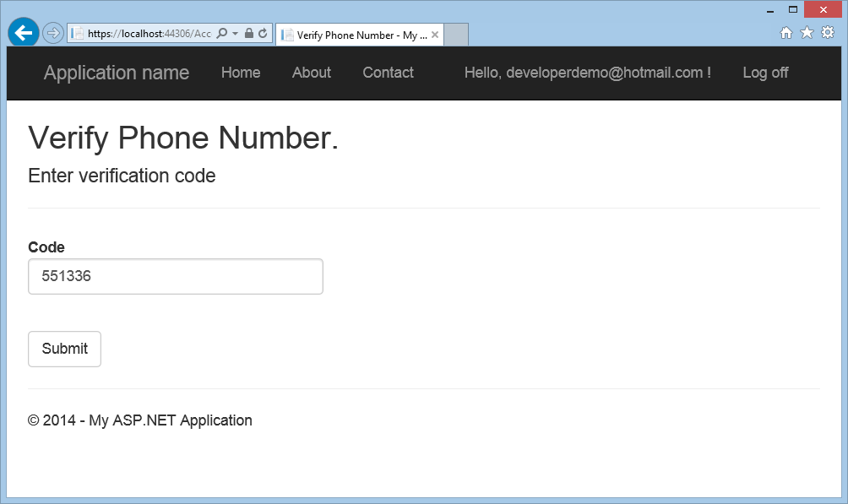The image size is (848, 504).
Task: Click inside the Code input field
Action: tap(175, 276)
